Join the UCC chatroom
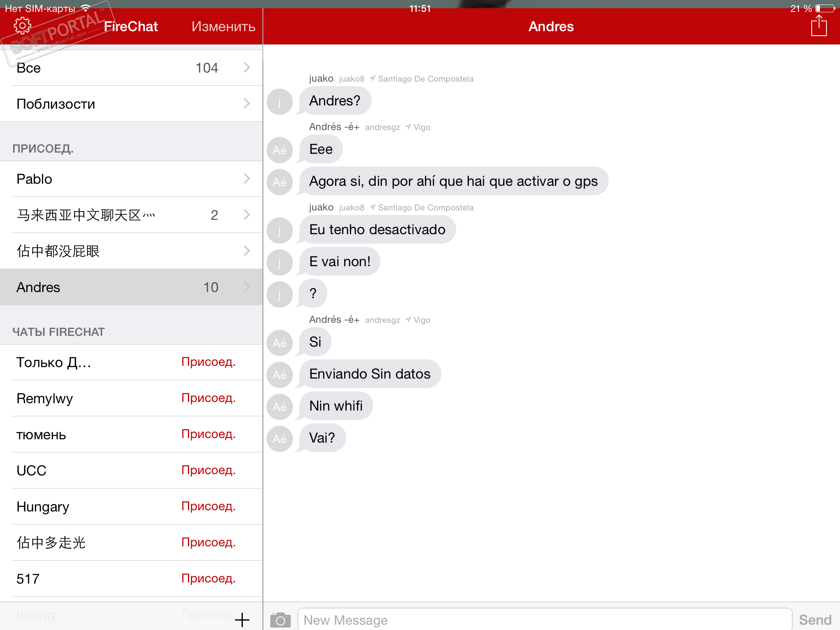840x630 pixels. 208,470
